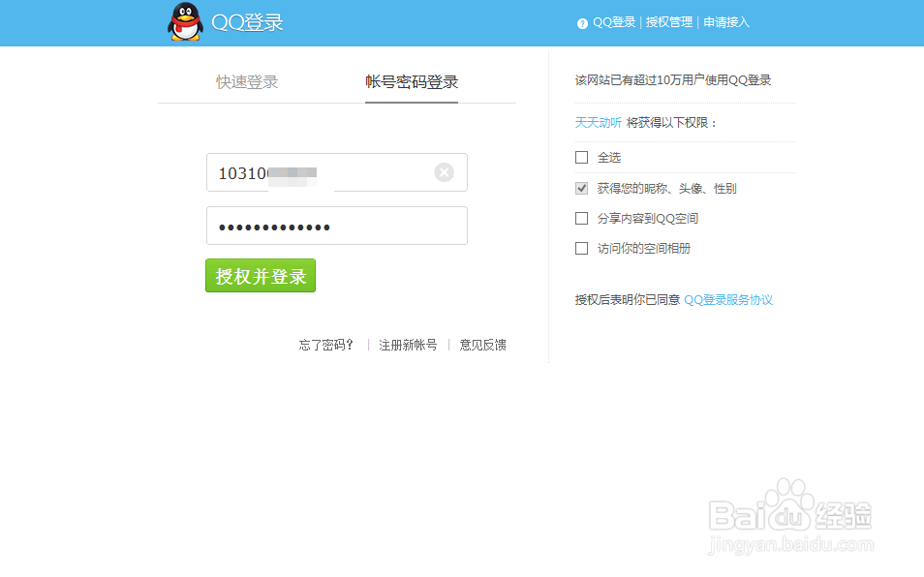
Task: Switch to 快速登录 tab
Action: (x=247, y=82)
